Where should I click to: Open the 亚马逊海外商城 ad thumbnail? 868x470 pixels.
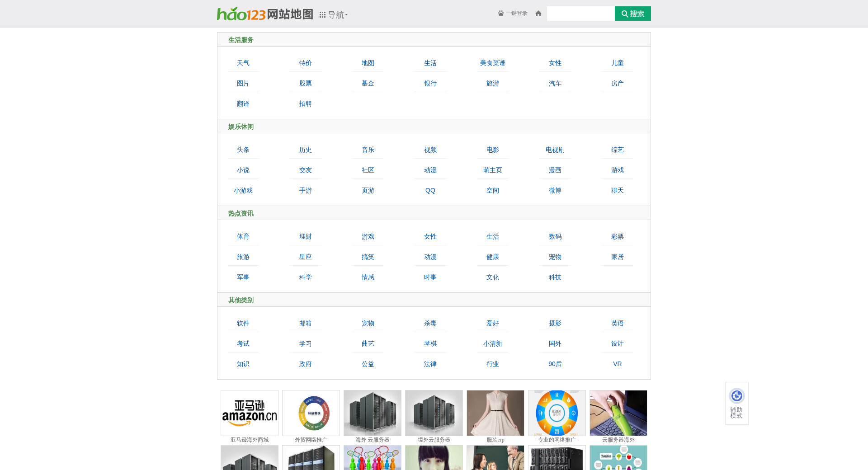click(250, 413)
